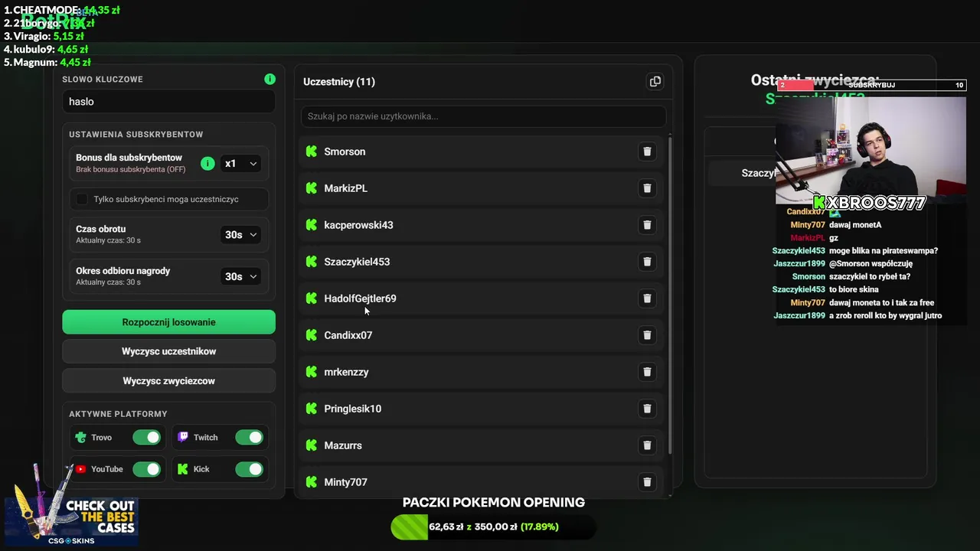The width and height of the screenshot is (980, 551).
Task: Delete participant Smorson with trash icon
Action: pyautogui.click(x=647, y=152)
